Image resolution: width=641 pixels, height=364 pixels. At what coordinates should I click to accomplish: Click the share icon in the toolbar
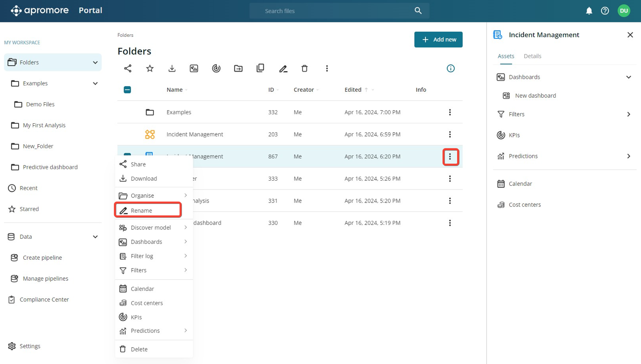click(128, 68)
